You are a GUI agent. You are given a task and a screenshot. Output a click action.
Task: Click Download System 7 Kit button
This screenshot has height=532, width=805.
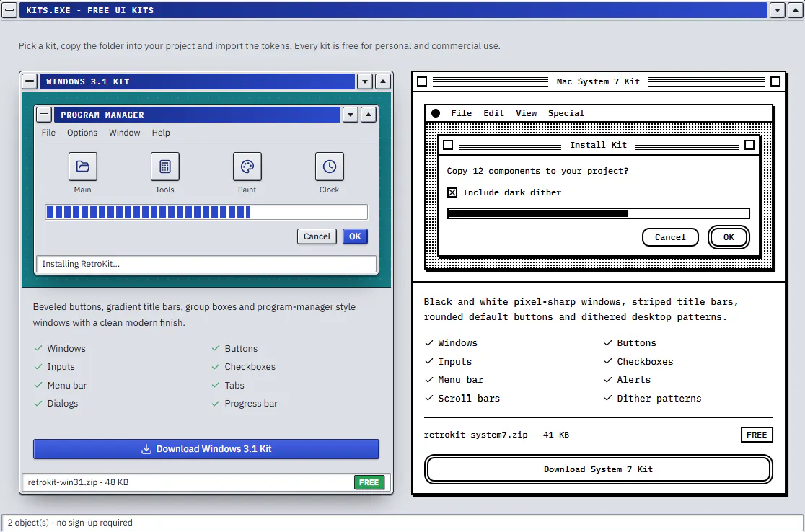pyautogui.click(x=599, y=469)
